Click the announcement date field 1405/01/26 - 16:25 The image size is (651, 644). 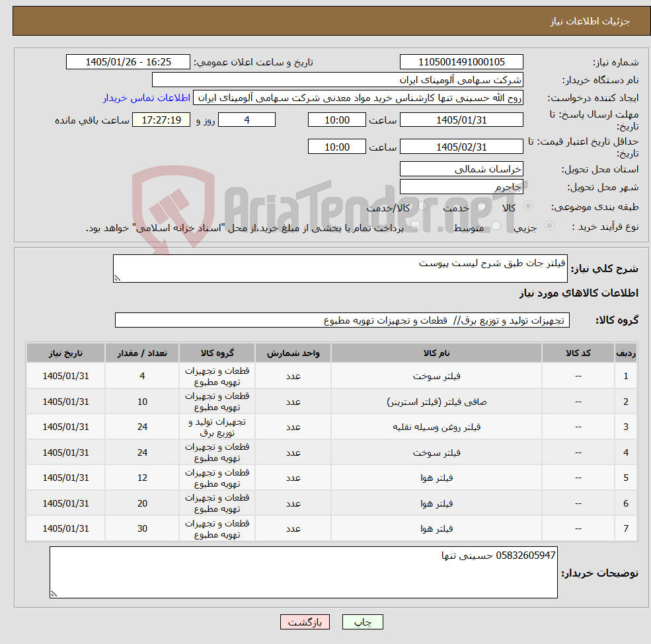(x=128, y=62)
